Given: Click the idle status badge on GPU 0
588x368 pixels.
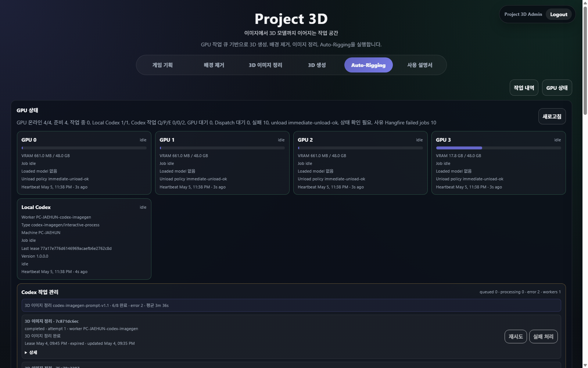Looking at the screenshot, I should pos(143,140).
